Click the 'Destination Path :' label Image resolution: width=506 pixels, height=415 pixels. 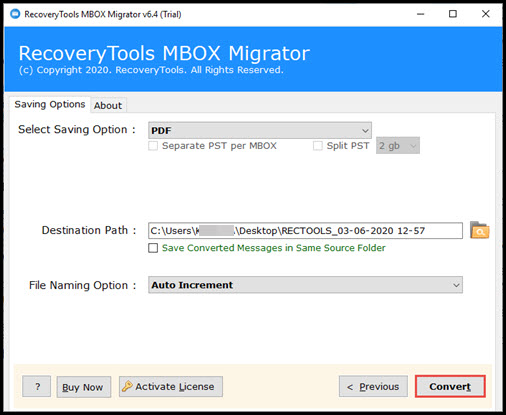(x=89, y=230)
